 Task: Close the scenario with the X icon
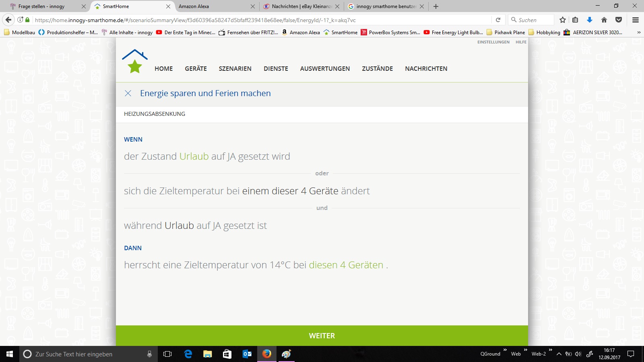click(128, 93)
